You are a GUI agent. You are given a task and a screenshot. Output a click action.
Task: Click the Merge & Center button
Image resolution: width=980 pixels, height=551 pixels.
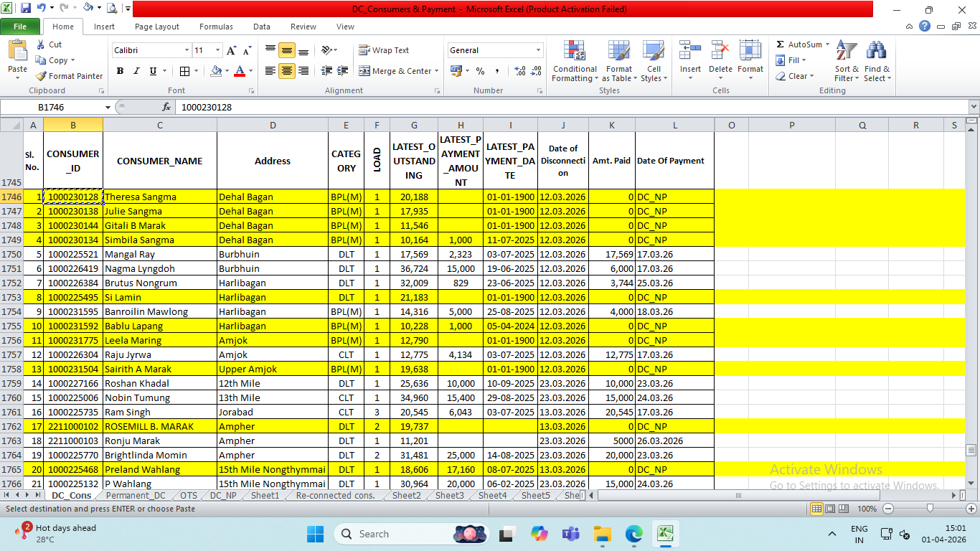pos(395,71)
